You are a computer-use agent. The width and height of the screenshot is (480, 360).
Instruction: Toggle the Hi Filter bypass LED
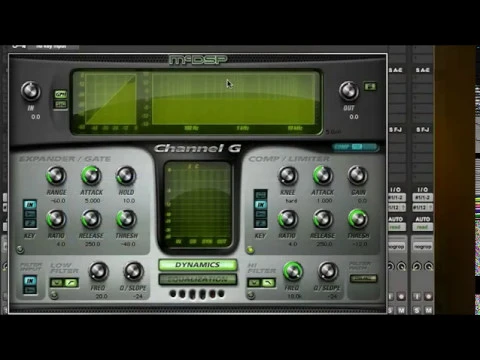click(x=251, y=295)
